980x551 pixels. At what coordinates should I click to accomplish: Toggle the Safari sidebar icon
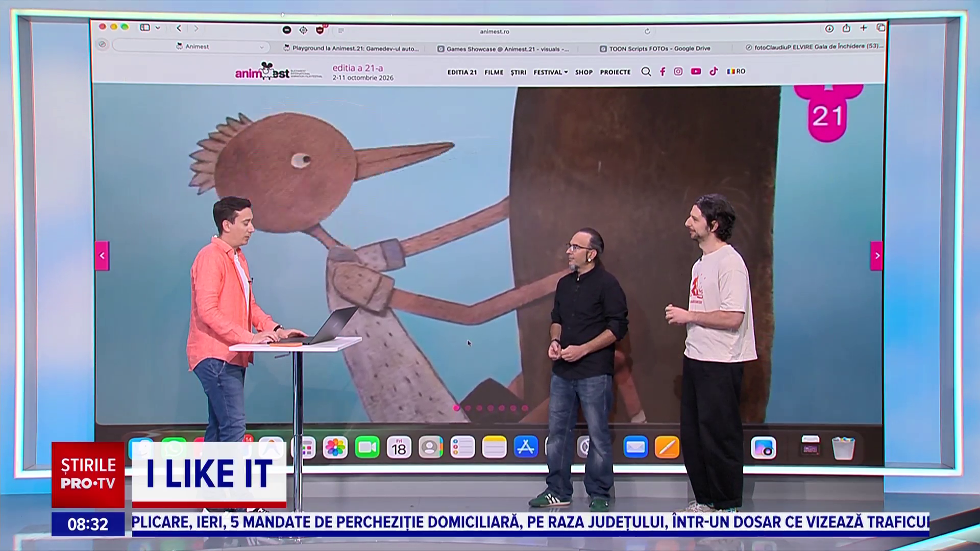click(x=145, y=28)
